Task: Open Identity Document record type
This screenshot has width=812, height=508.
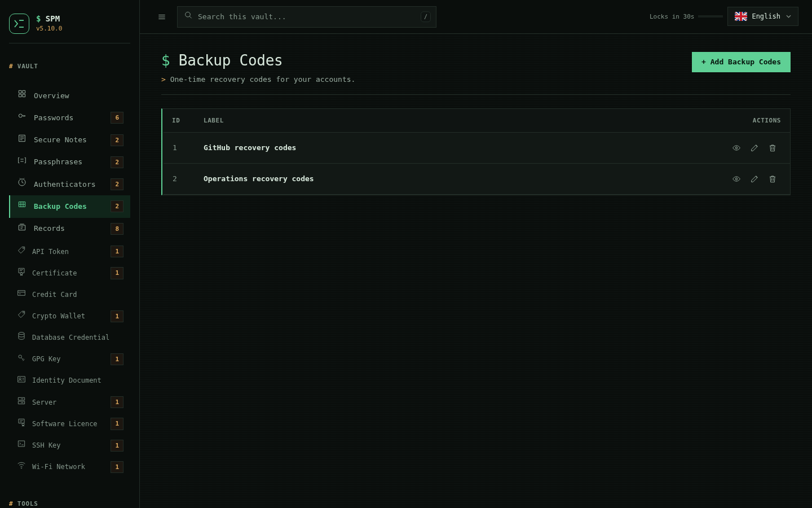Action: [70, 380]
